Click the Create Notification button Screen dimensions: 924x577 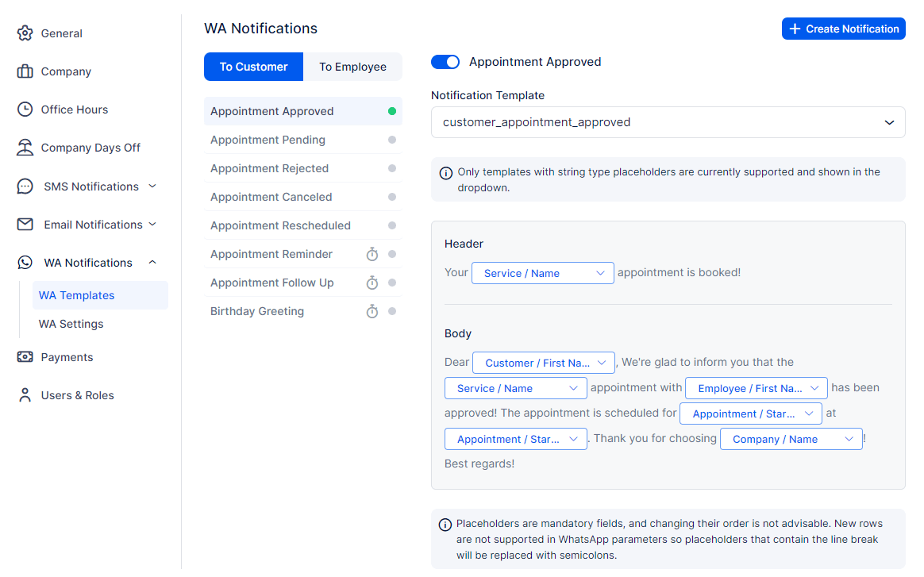coord(843,29)
